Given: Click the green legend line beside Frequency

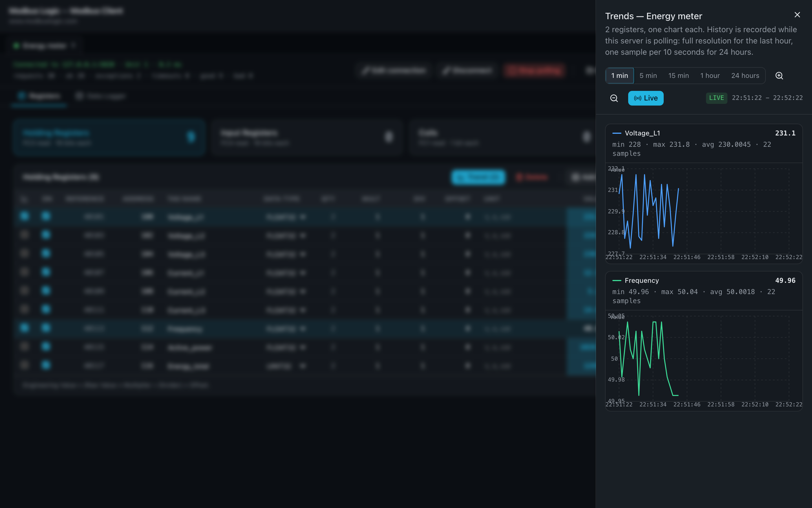Looking at the screenshot, I should (617, 281).
